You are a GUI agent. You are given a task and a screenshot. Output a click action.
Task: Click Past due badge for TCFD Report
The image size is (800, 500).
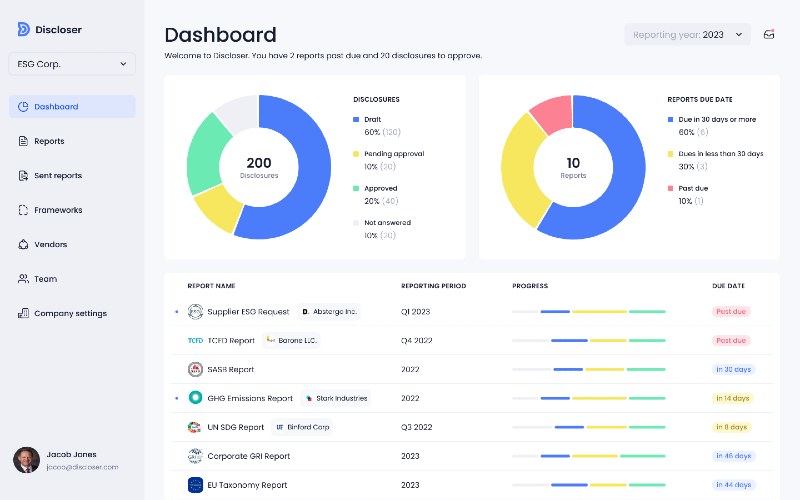(731, 340)
